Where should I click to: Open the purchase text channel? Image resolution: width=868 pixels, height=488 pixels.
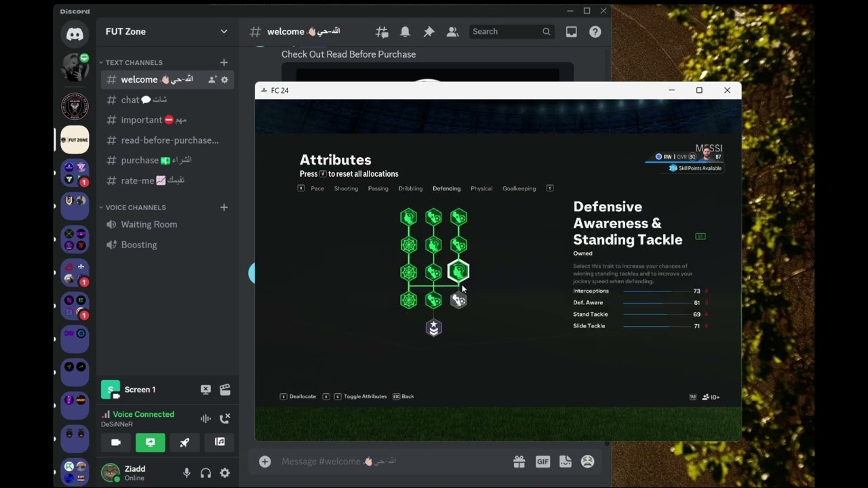[x=167, y=161]
